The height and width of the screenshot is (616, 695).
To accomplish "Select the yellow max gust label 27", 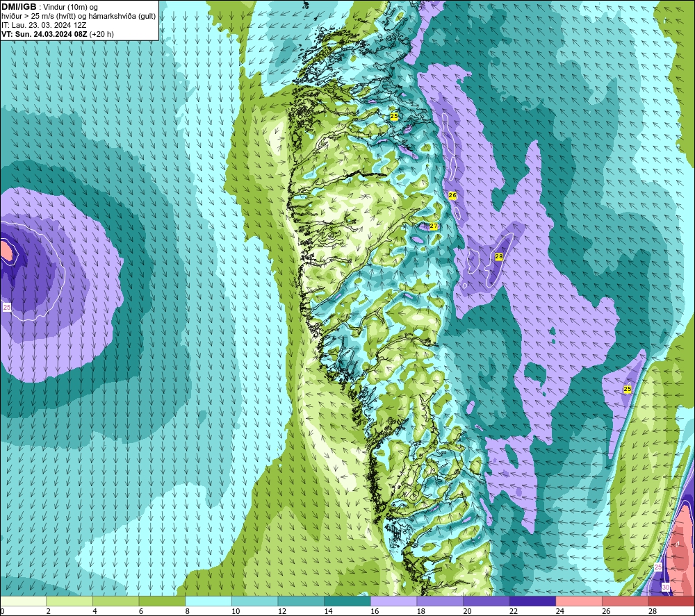I will 434,226.
